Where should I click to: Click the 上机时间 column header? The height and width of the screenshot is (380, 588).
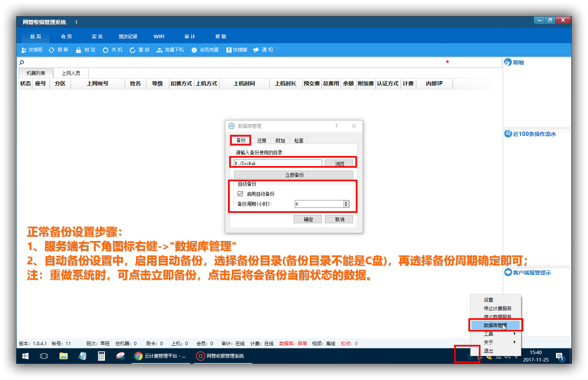point(244,83)
